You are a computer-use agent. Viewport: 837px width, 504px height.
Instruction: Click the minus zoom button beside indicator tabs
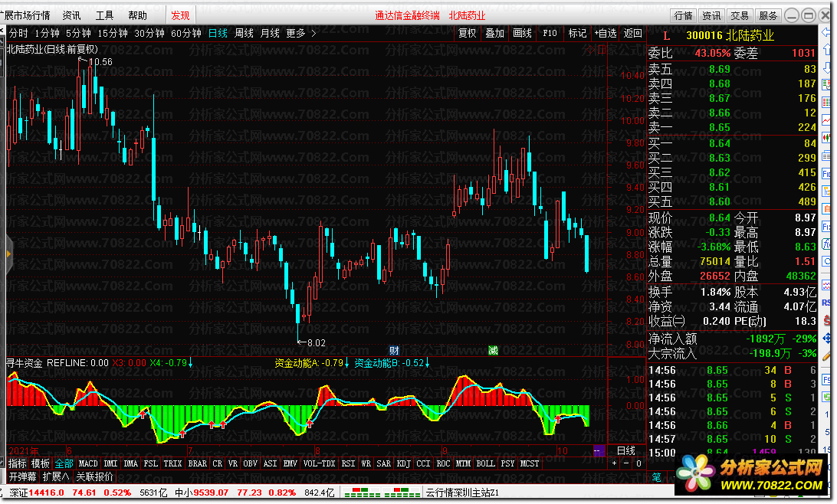[x=626, y=463]
